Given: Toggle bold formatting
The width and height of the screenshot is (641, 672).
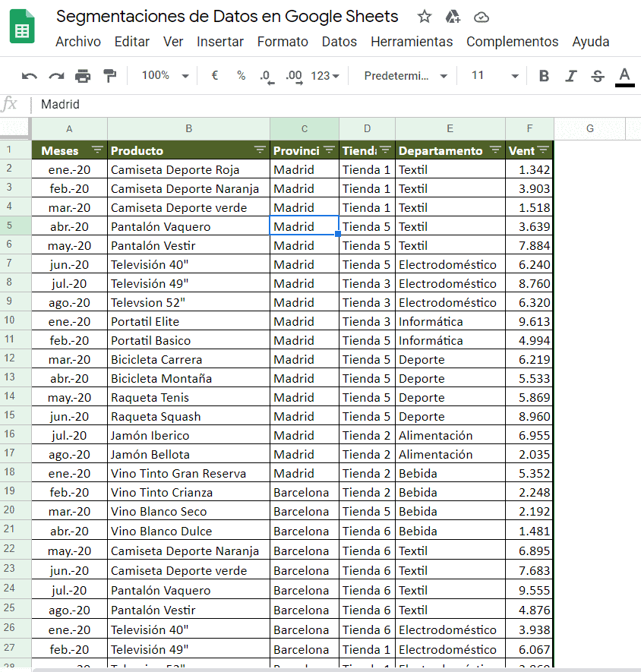Looking at the screenshot, I should (x=544, y=76).
